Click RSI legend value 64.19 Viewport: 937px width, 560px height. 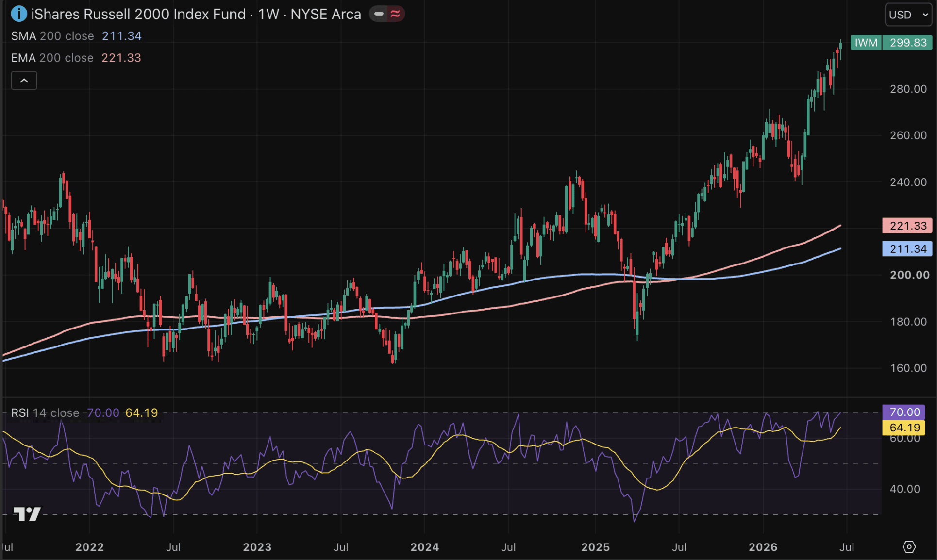tap(142, 413)
